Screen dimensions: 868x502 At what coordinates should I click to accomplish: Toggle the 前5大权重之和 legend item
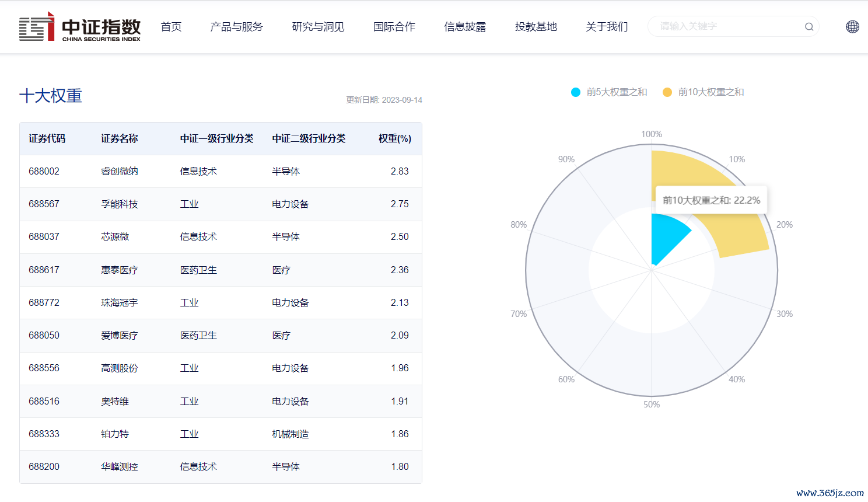tap(609, 92)
